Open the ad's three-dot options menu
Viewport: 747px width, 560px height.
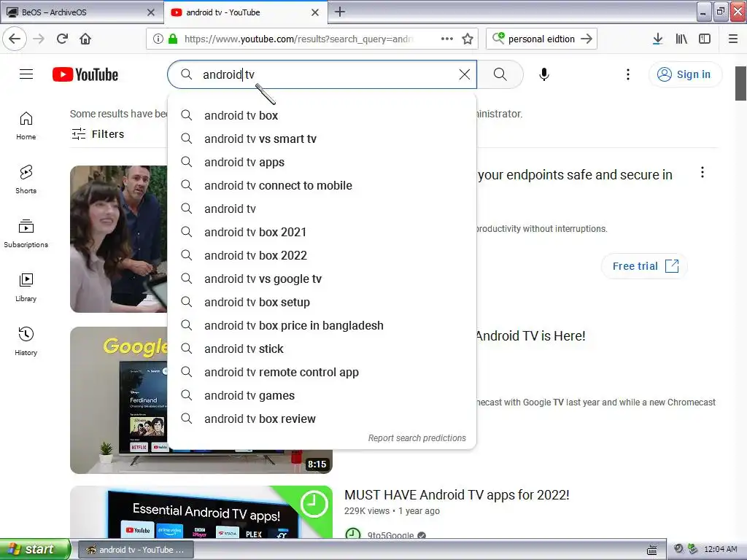[703, 172]
